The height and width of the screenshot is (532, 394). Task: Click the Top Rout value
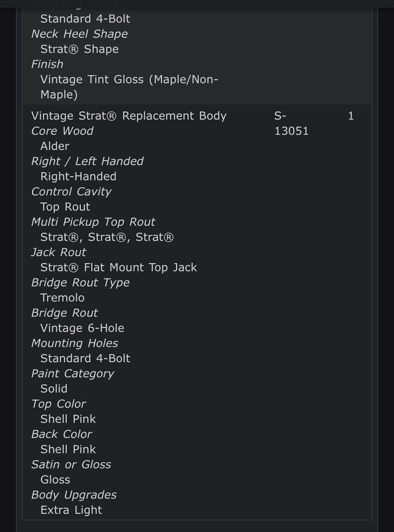(65, 207)
